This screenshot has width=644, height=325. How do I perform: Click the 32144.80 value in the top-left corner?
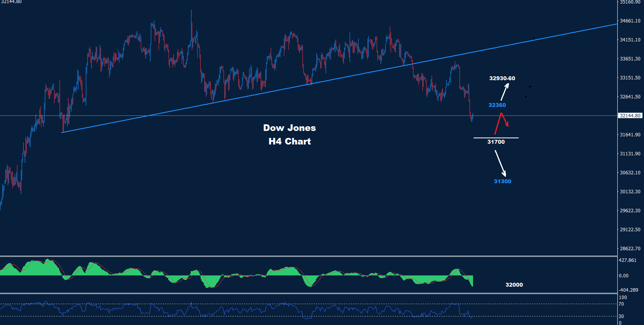pyautogui.click(x=11, y=2)
